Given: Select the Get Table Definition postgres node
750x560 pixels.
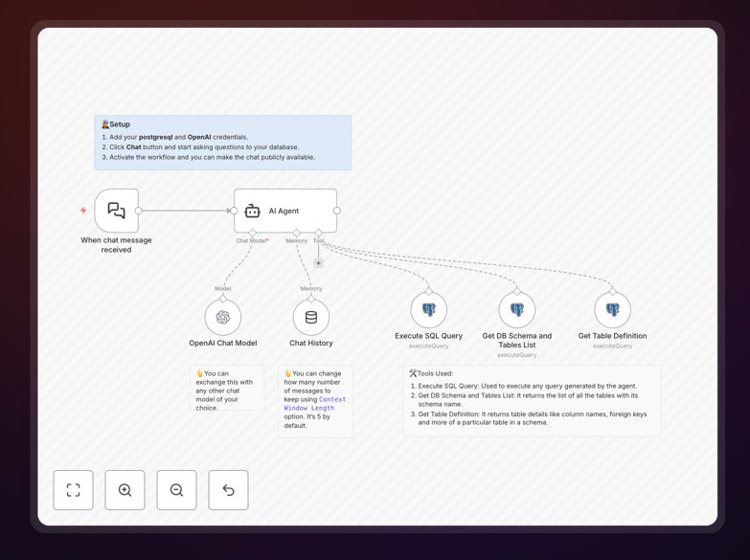Looking at the screenshot, I should point(612,310).
